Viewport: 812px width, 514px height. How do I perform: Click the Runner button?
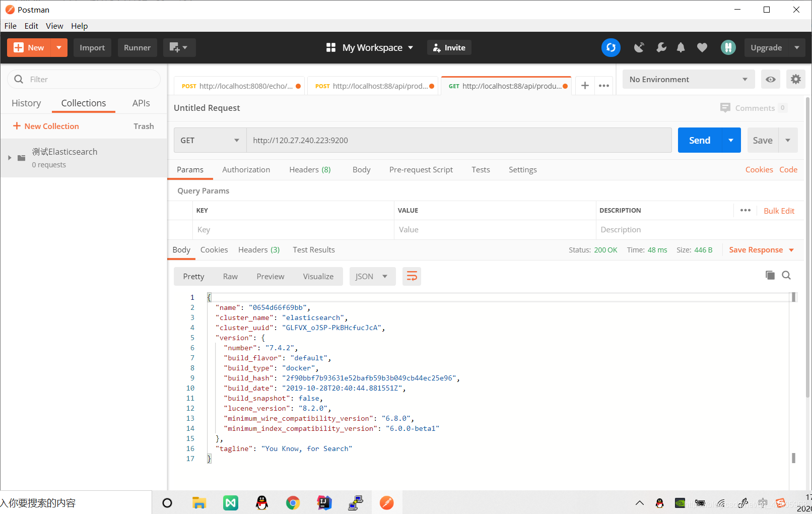click(x=137, y=47)
